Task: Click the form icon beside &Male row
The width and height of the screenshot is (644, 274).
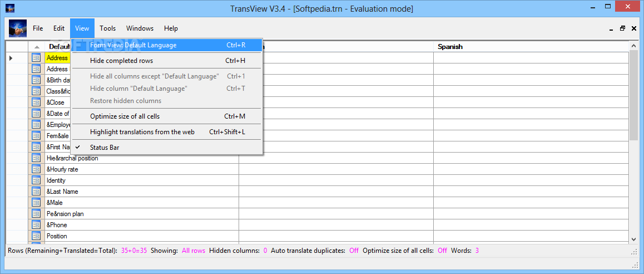Action: pos(36,202)
